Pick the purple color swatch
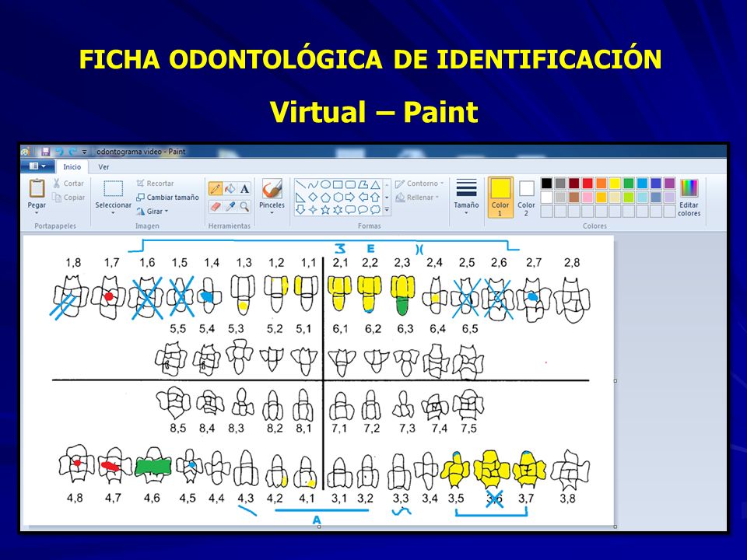Screen dimensions: 747x560 670,184
